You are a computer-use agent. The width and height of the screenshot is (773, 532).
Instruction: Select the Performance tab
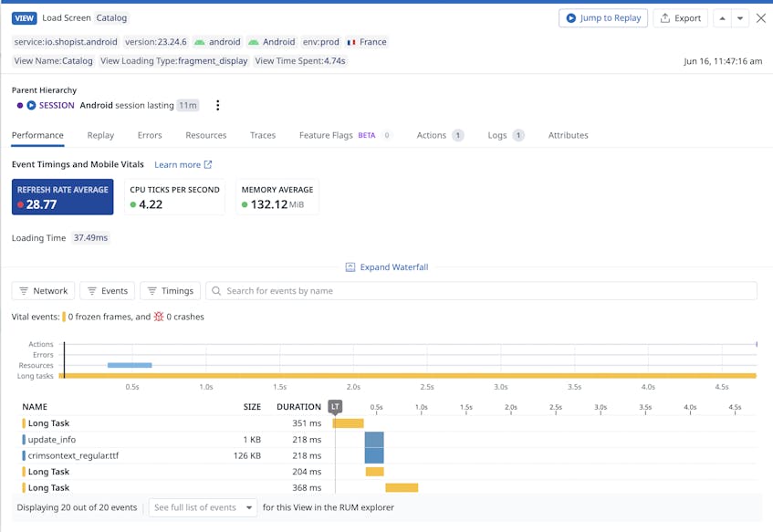tap(37, 135)
